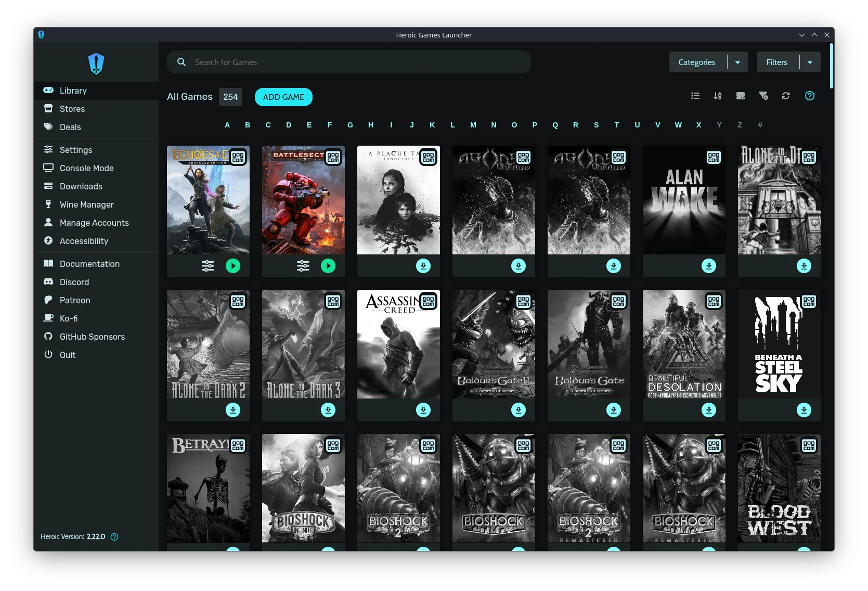Open GitHub Sponsors link

click(96, 337)
